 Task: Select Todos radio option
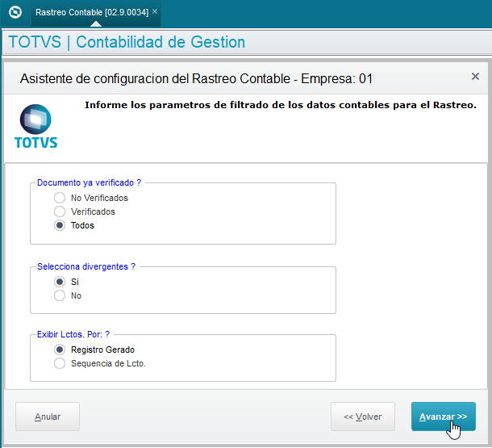click(x=60, y=225)
